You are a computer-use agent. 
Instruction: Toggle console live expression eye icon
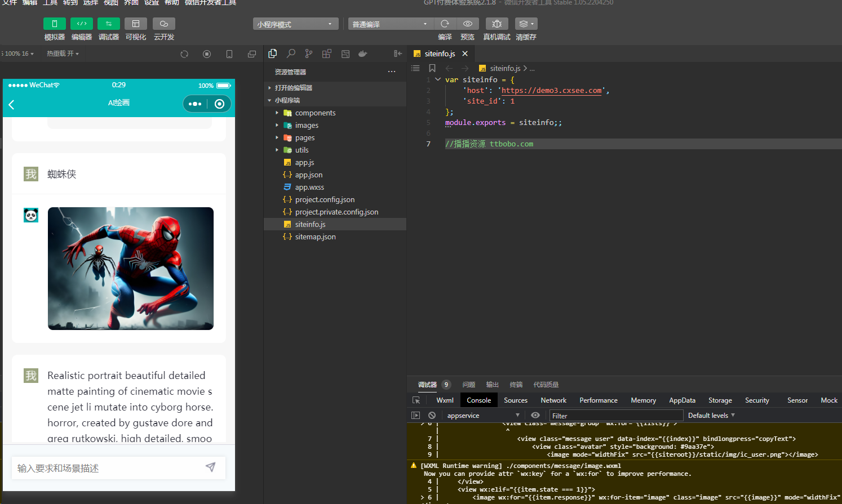click(535, 415)
